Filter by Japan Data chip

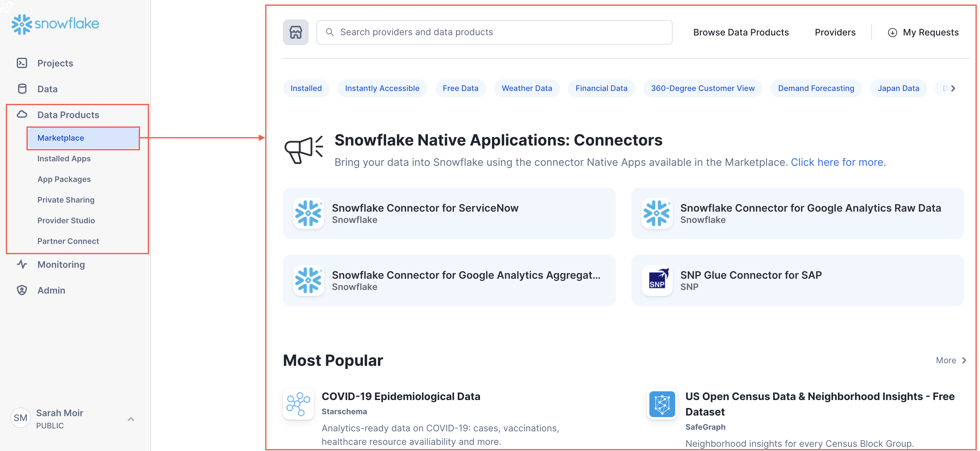pos(898,88)
